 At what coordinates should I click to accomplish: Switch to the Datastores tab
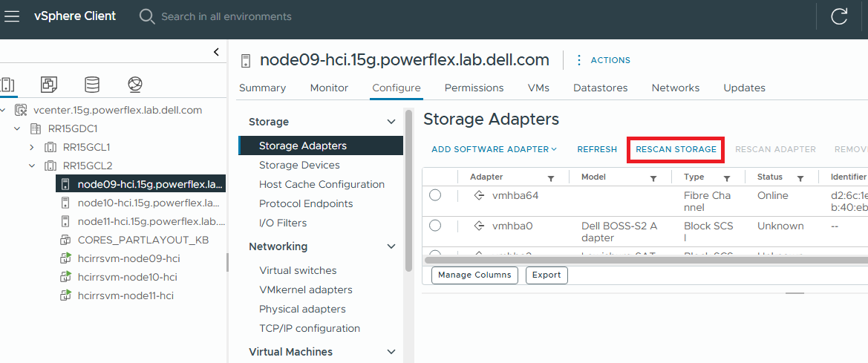[x=600, y=88]
